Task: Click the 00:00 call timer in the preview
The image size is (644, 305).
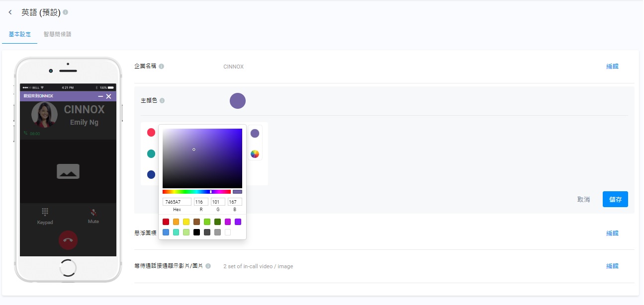Action: pyautogui.click(x=34, y=134)
